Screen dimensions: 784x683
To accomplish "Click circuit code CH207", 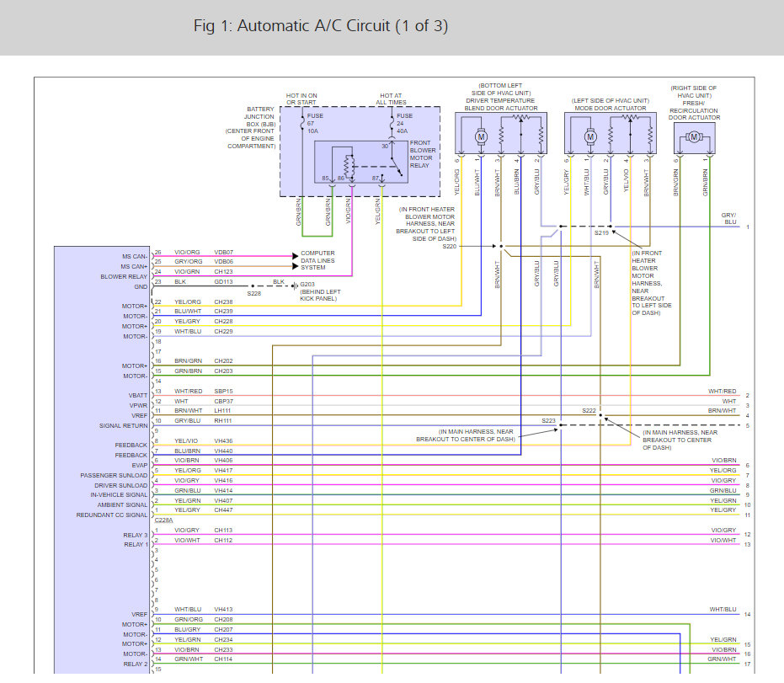I will tap(223, 629).
